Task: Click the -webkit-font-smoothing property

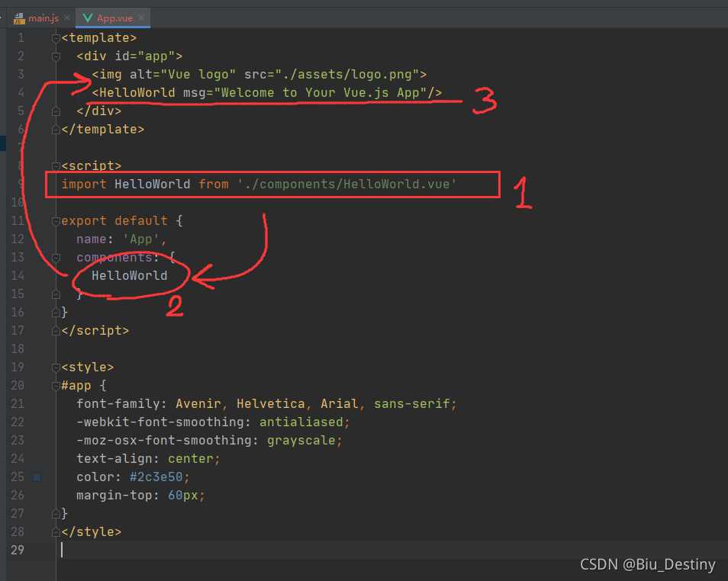Action: pyautogui.click(x=160, y=422)
